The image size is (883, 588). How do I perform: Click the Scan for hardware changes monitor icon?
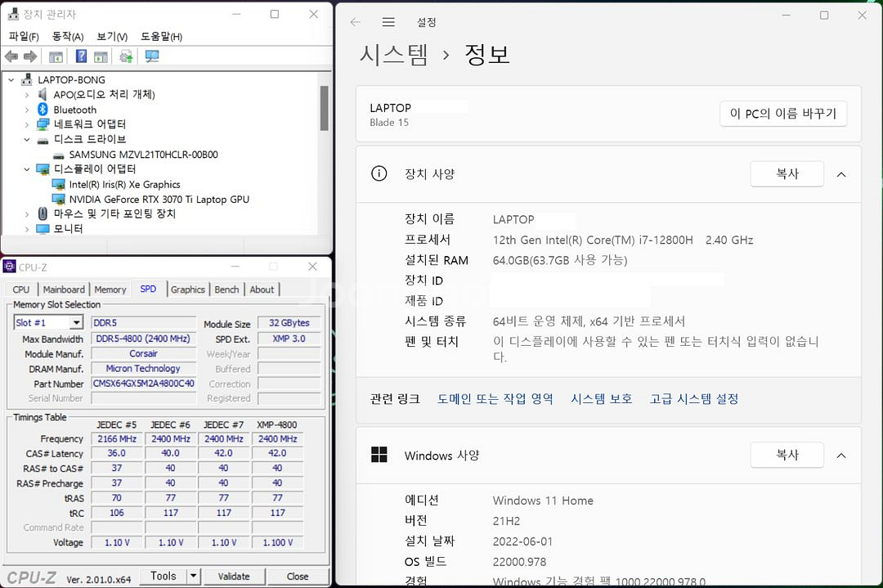(152, 56)
